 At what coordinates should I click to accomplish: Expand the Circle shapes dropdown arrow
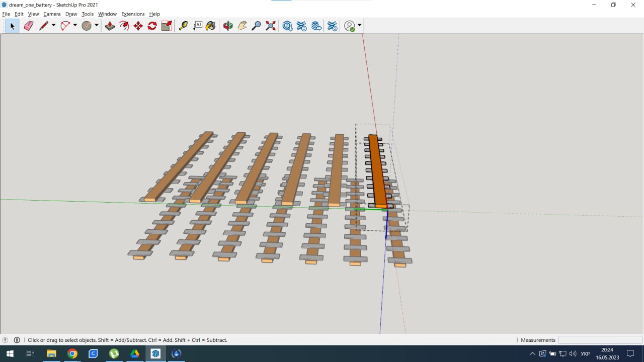coord(96,26)
